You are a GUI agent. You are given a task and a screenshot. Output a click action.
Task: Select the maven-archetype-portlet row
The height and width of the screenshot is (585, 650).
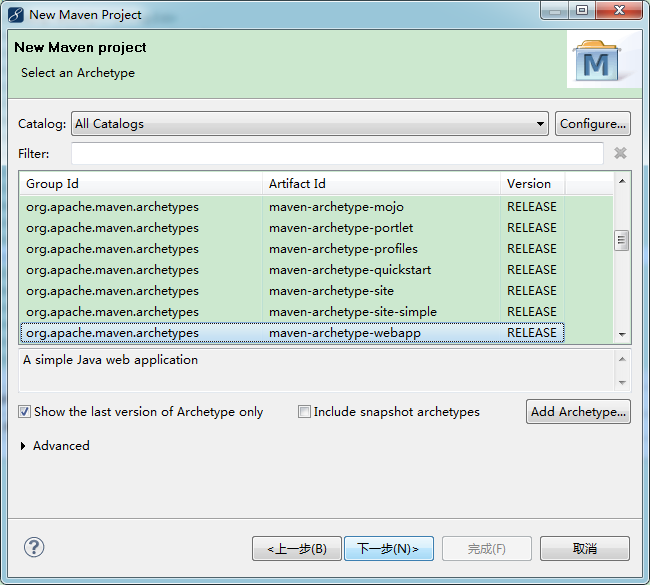292,228
